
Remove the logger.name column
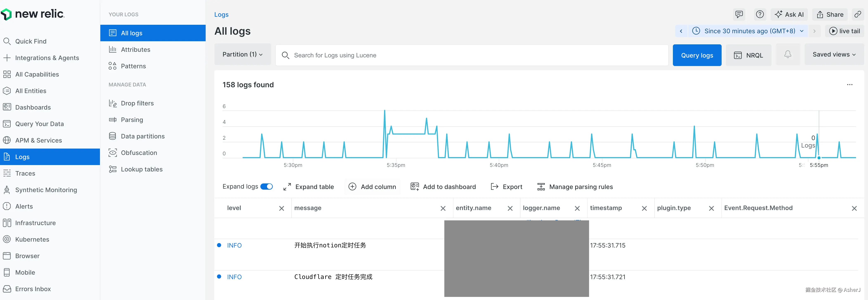(x=577, y=208)
